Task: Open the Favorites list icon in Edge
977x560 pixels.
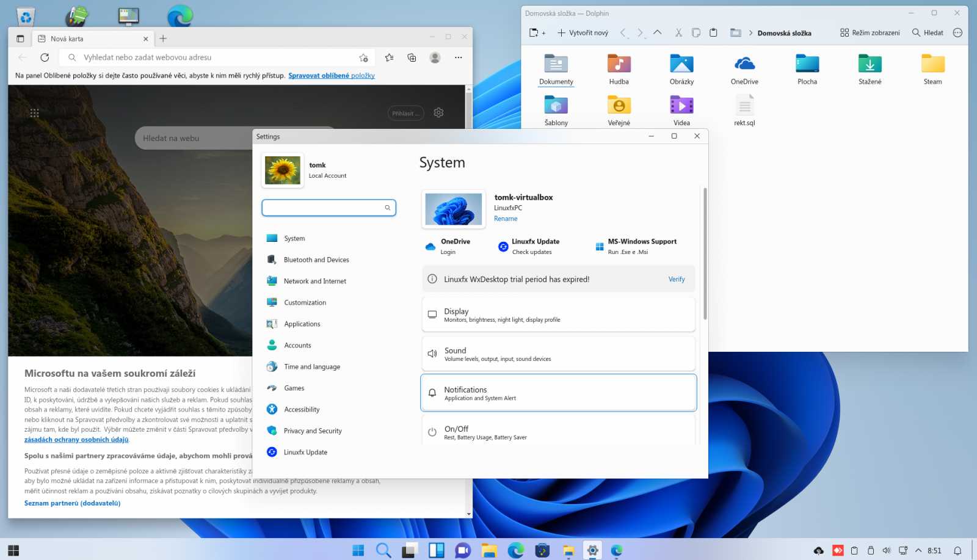Action: [x=389, y=57]
